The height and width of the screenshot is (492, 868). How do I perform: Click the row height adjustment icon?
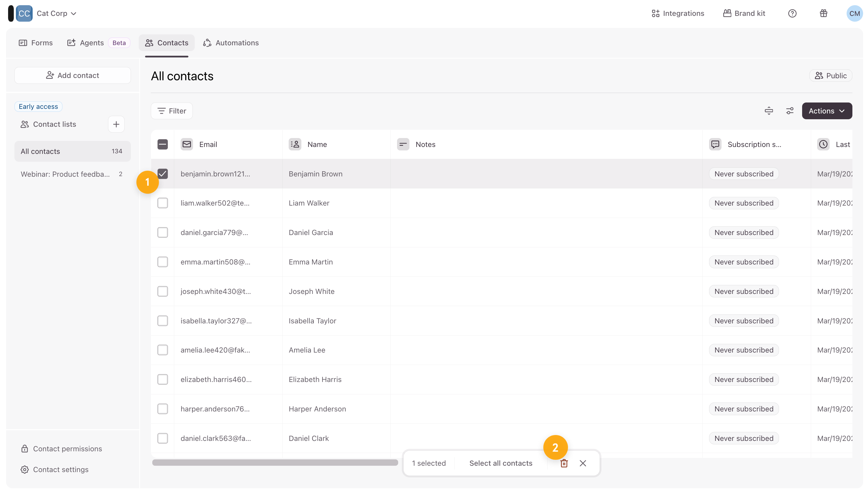[x=769, y=111]
